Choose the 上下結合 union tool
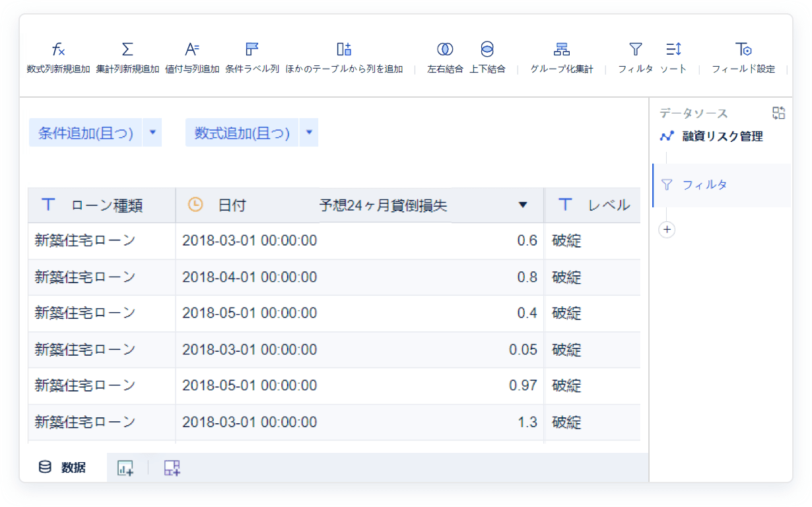Screen dimensions: 812x507 coord(487,50)
